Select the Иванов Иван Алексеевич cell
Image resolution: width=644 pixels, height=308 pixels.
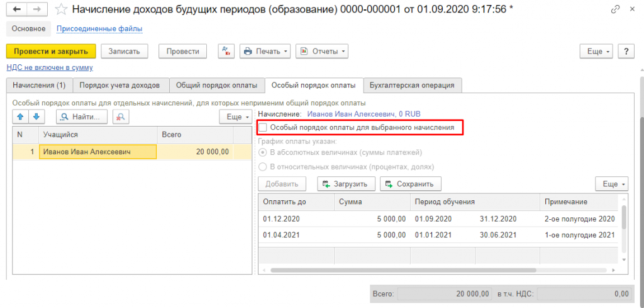(97, 152)
